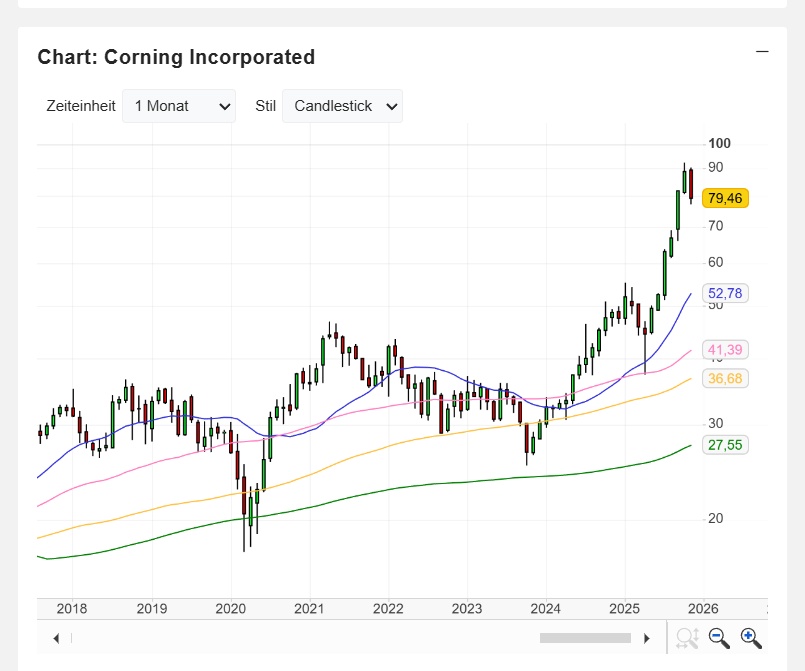Click the orange moving average label 36,68
The image size is (805, 671).
coord(726,378)
